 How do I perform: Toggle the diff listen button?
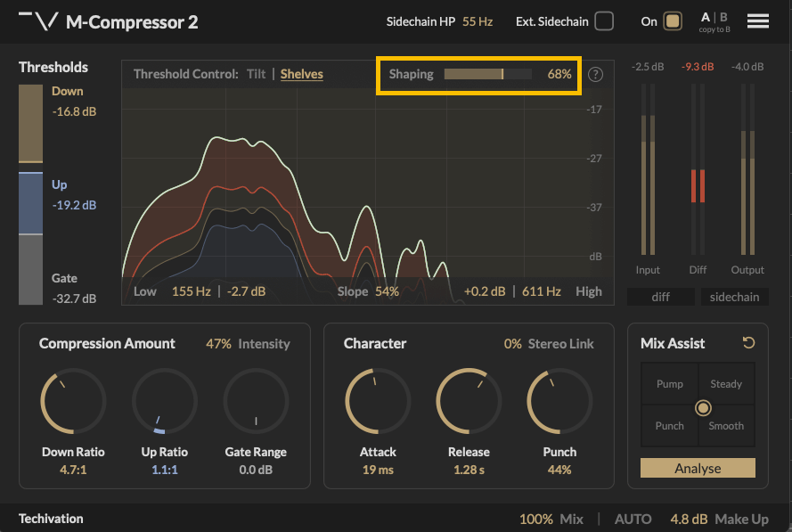[661, 297]
